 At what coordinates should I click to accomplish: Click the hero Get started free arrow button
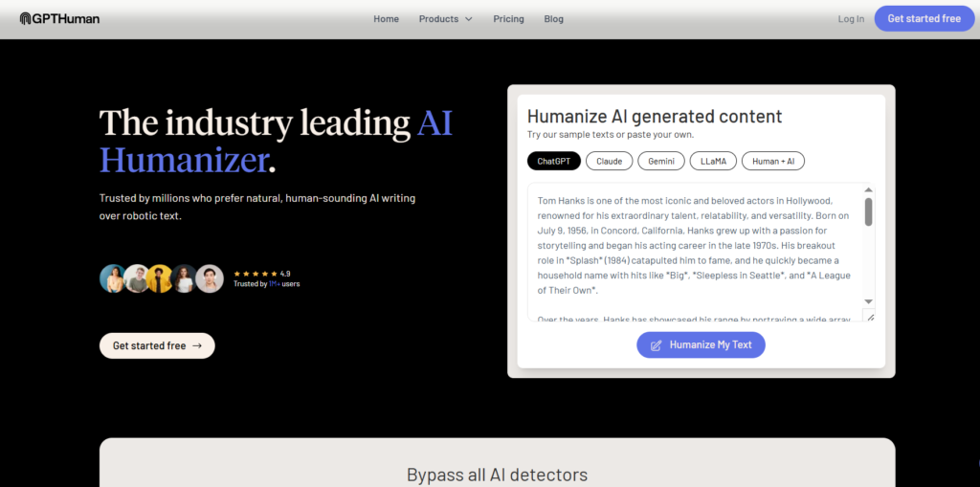(x=157, y=345)
